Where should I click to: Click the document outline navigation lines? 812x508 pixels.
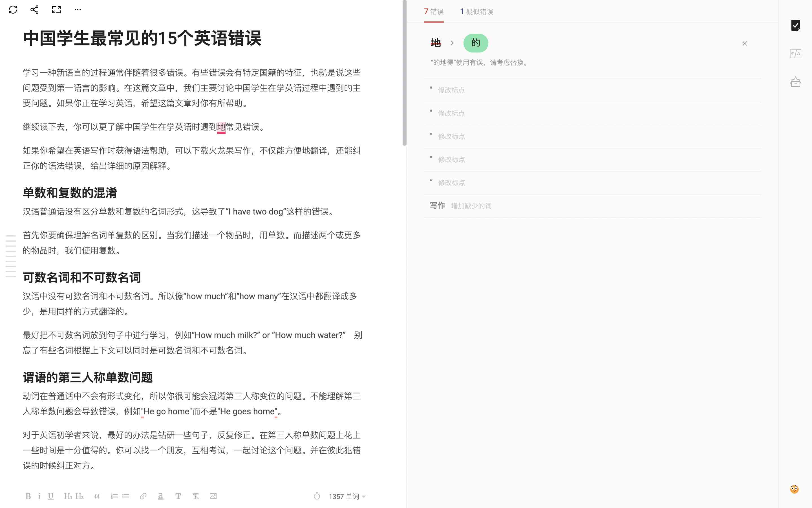click(11, 256)
